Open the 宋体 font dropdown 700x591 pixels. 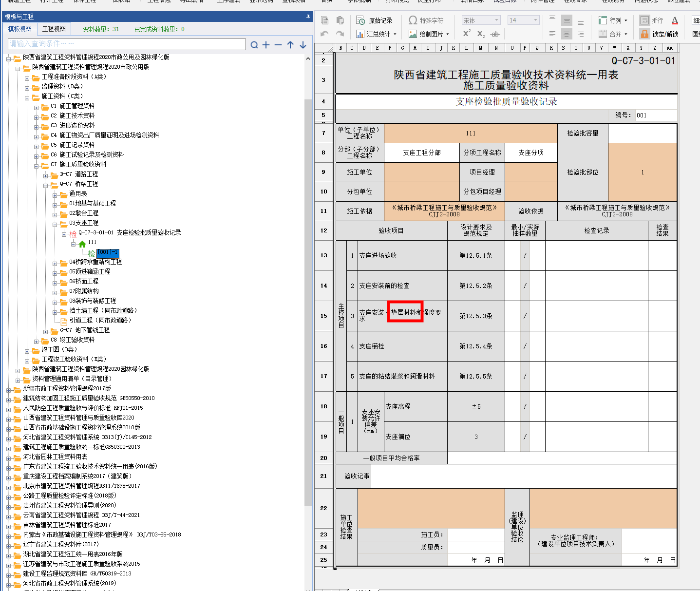click(x=496, y=20)
